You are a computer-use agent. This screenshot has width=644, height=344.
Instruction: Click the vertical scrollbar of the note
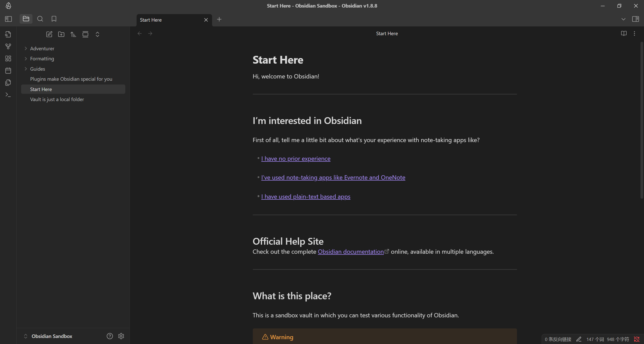(x=641, y=121)
